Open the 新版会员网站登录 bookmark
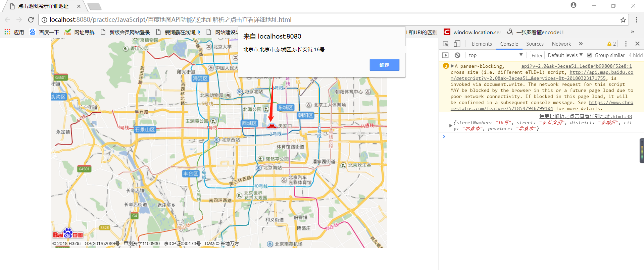The height and width of the screenshot is (270, 644). (x=125, y=32)
